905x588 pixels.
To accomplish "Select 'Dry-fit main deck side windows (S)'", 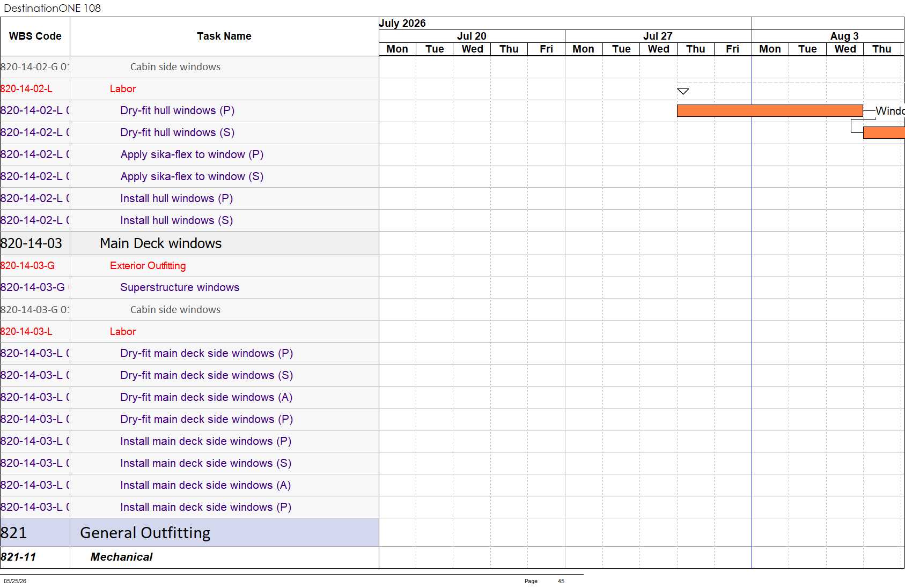I will coord(207,376).
